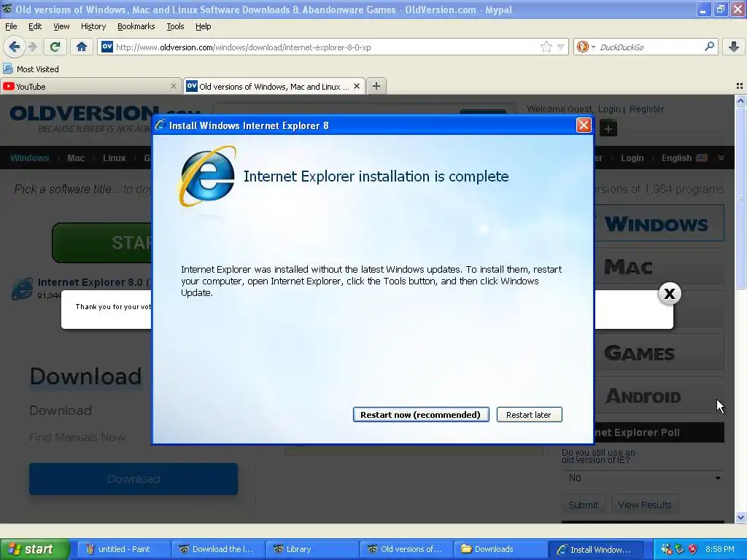Click the Internet Explorer 8.0 page icon

pyautogui.click(x=22, y=289)
